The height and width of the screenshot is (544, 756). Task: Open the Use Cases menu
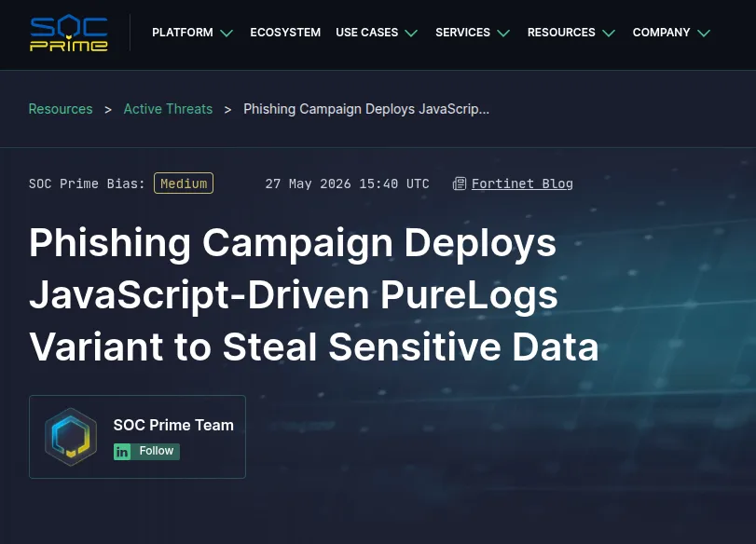[x=367, y=33]
